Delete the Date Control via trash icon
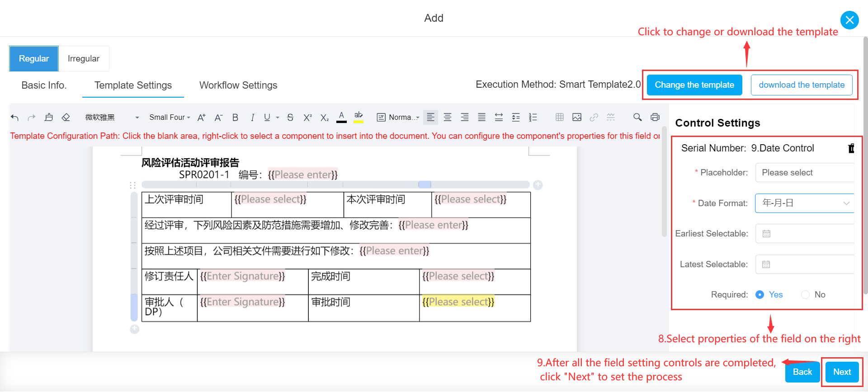The height and width of the screenshot is (392, 868). point(851,148)
